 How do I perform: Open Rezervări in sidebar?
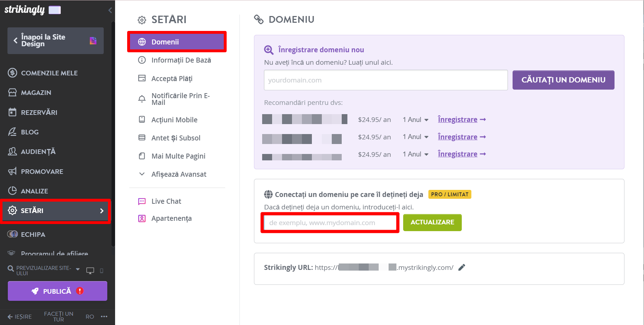[33, 112]
